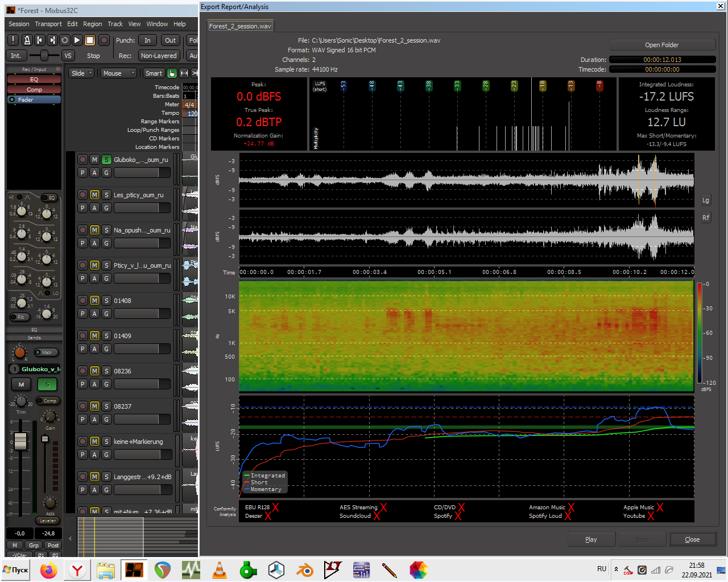Open the Leveler compressor mode dropdown
This screenshot has height=582, width=728.
pyautogui.click(x=48, y=521)
